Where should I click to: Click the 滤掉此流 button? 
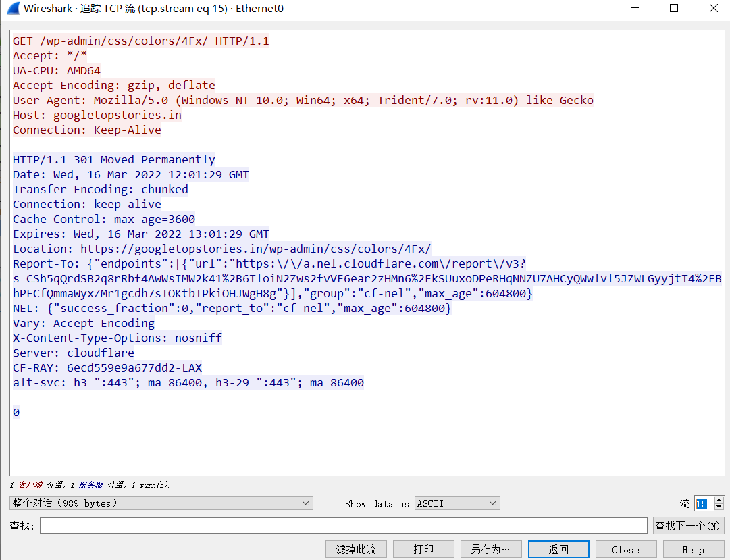click(356, 549)
